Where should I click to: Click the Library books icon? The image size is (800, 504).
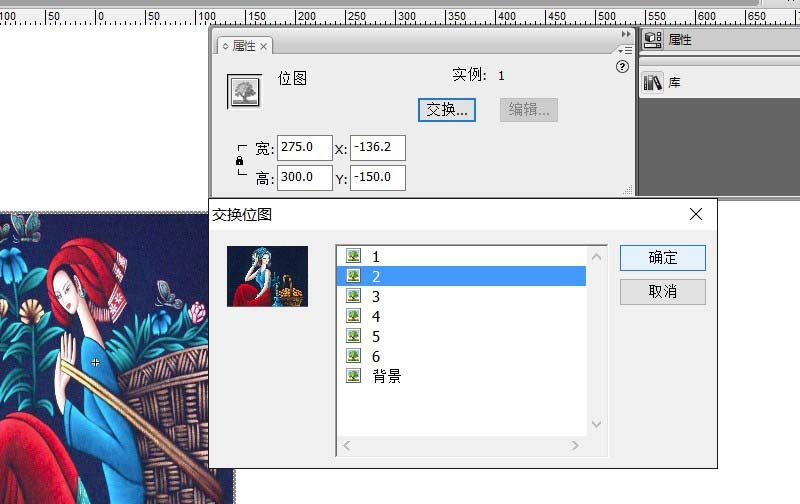coord(653,82)
